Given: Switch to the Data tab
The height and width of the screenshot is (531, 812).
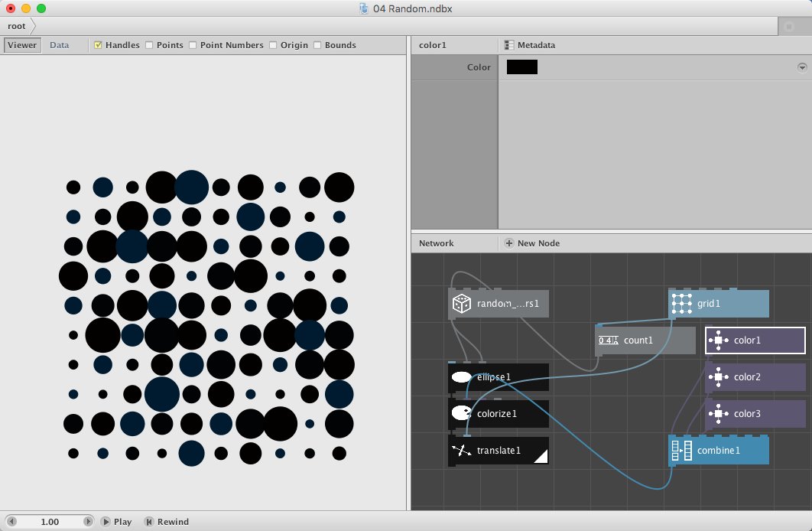Looking at the screenshot, I should [x=59, y=44].
